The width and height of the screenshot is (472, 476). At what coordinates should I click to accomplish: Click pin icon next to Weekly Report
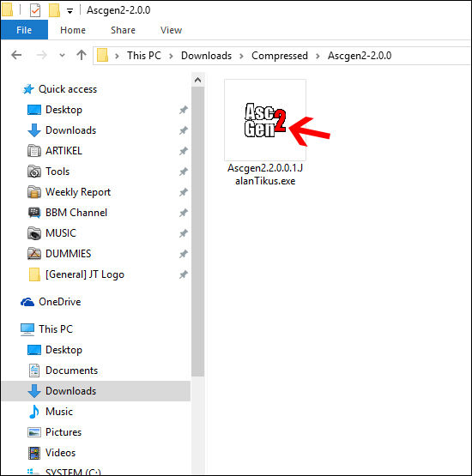coord(183,192)
